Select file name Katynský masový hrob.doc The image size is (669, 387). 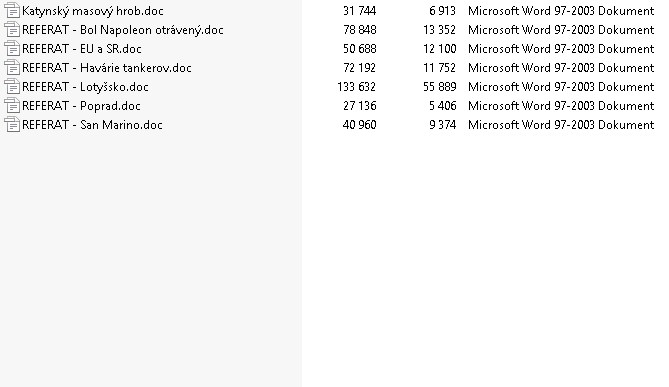click(x=93, y=11)
